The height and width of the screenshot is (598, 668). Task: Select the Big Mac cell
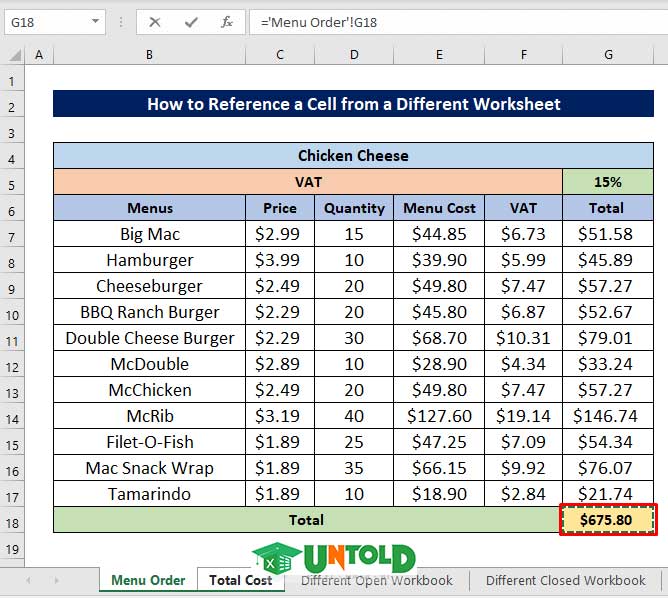[150, 234]
